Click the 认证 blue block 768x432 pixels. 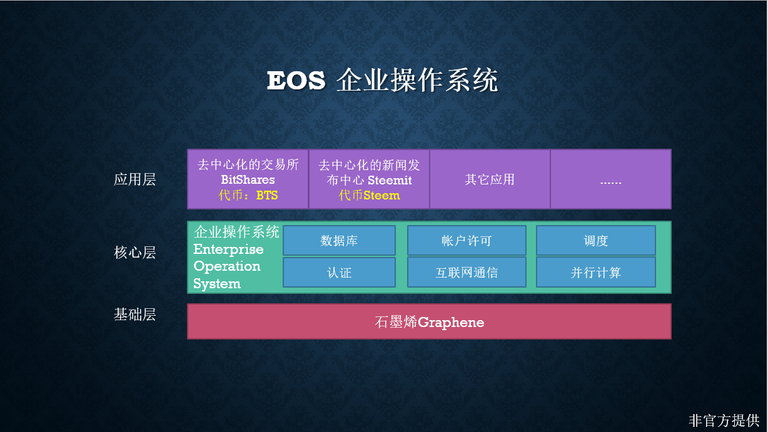click(339, 272)
